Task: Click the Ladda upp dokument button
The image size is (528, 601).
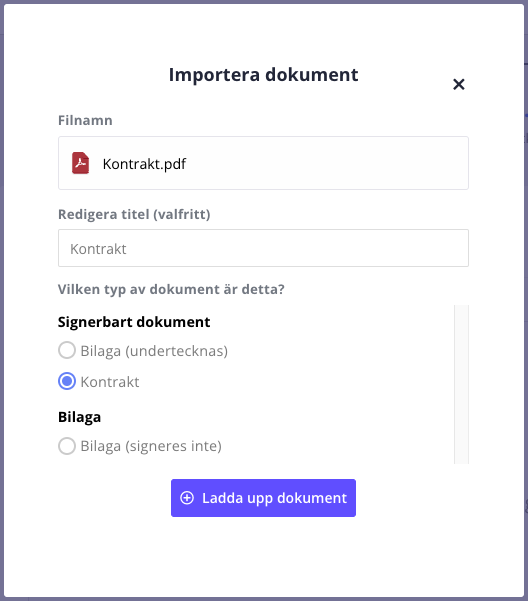Action: pos(263,498)
